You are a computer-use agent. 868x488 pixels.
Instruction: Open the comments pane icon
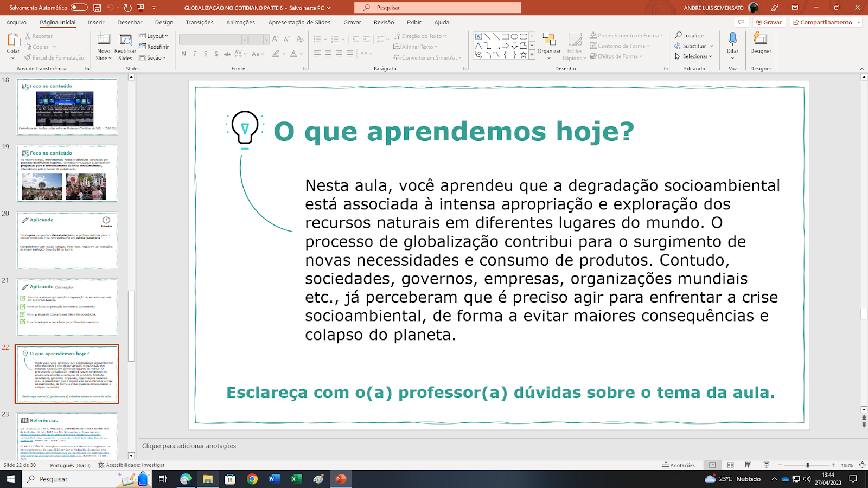point(741,22)
